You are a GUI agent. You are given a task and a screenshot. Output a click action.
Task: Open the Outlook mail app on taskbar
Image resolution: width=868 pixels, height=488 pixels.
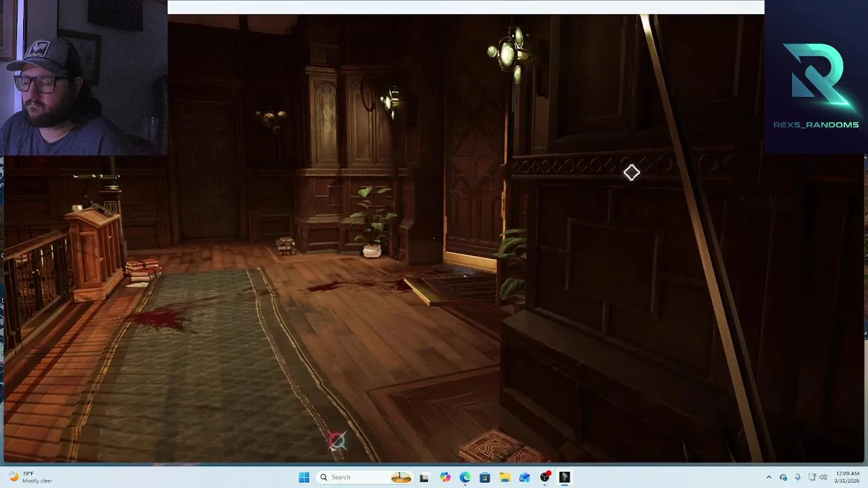524,477
